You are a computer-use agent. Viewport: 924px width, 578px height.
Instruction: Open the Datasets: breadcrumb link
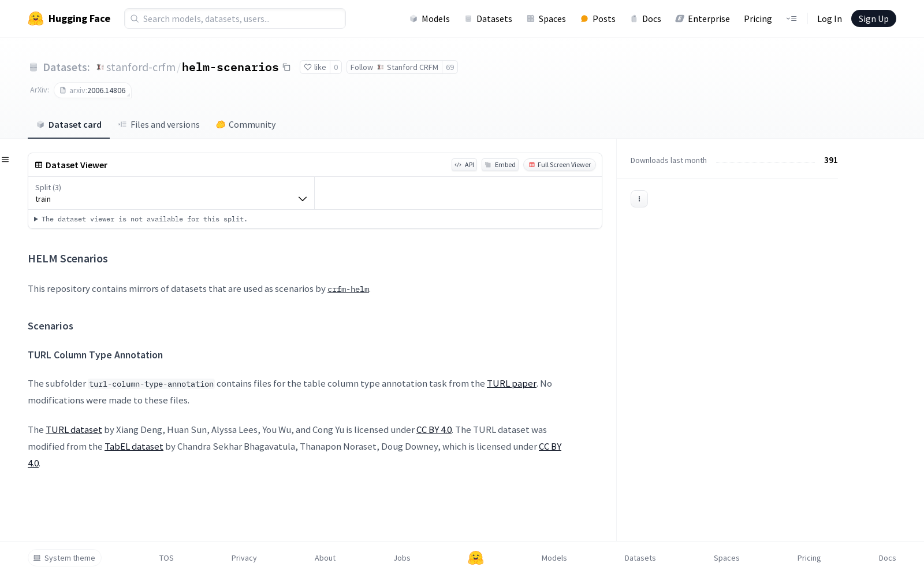tap(66, 67)
